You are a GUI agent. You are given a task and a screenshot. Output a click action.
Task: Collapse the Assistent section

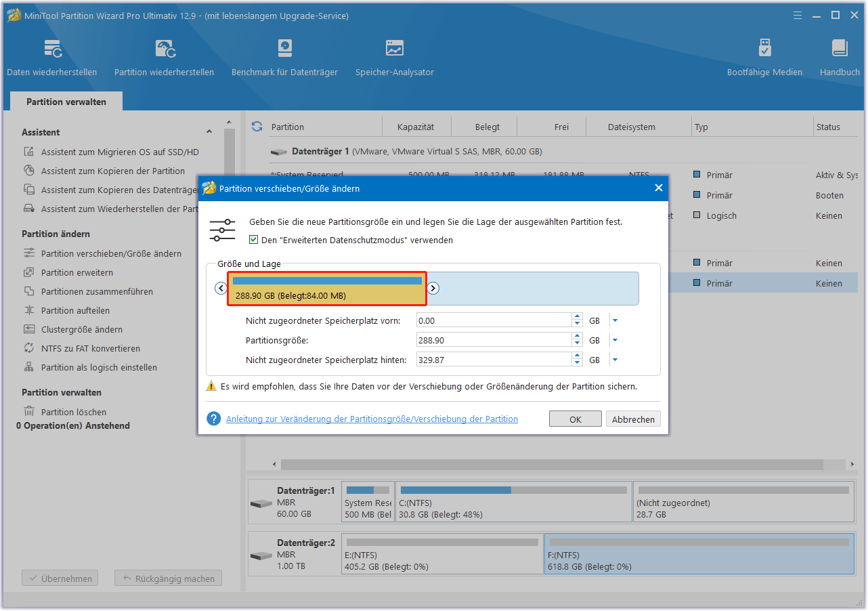click(209, 132)
